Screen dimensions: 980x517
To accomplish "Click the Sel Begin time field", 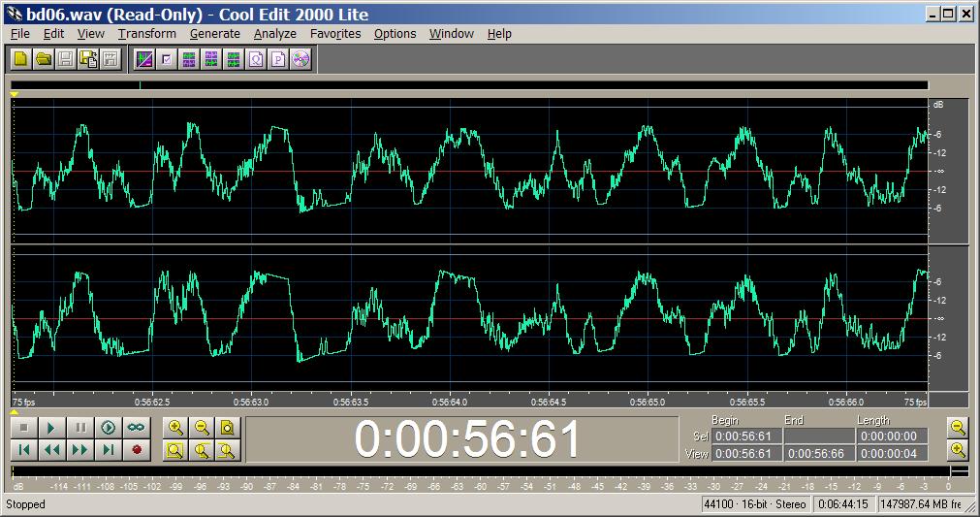I will tap(746, 436).
